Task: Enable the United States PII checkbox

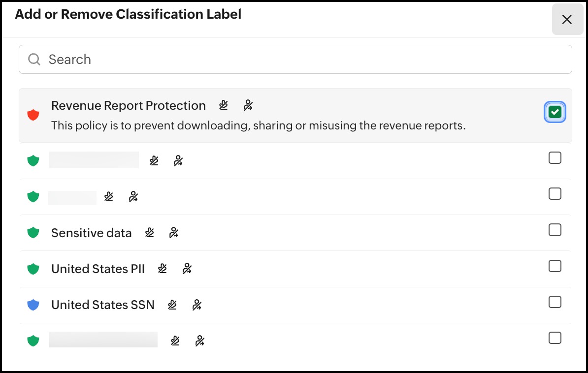Action: click(x=555, y=266)
